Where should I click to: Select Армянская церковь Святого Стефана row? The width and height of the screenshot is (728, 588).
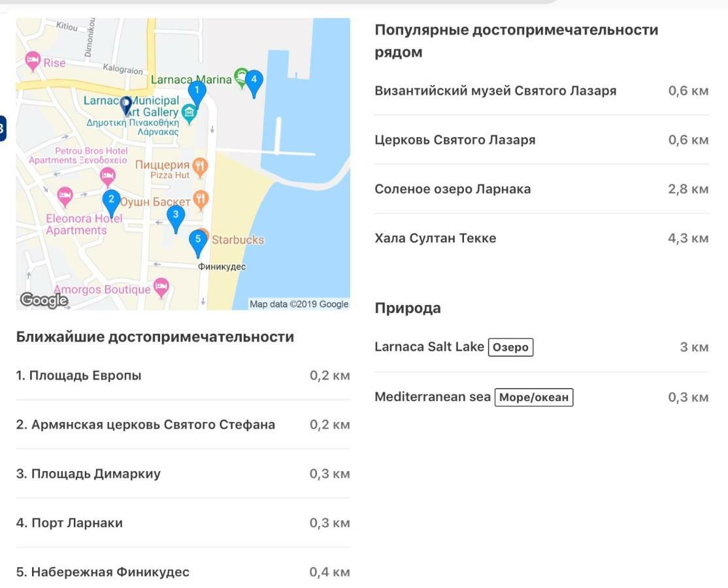point(183,425)
